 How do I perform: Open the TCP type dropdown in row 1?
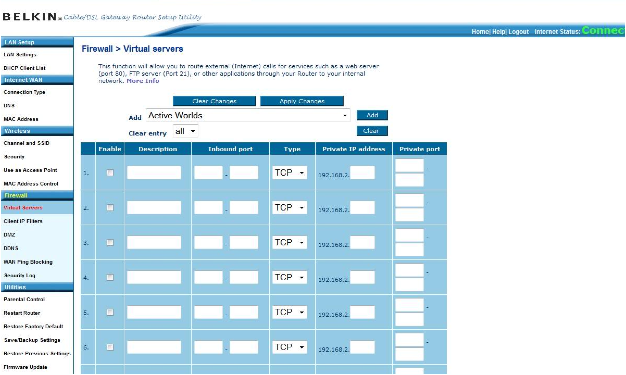point(289,173)
